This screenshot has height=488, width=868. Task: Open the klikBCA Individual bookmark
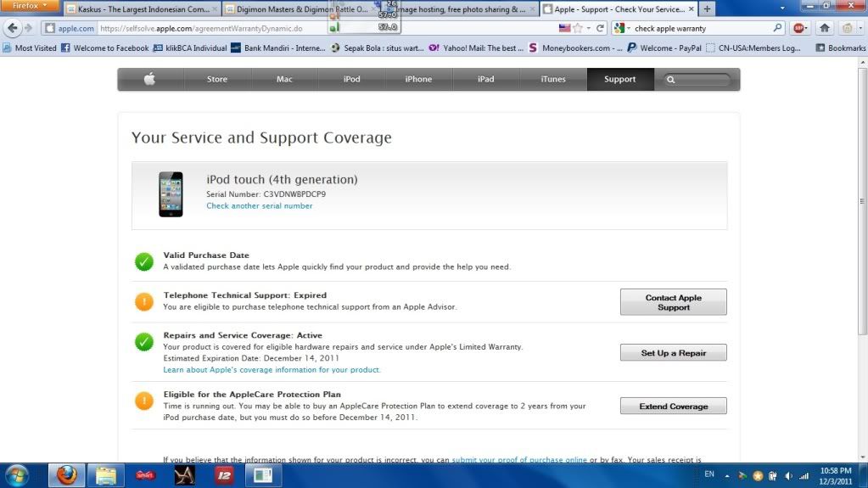tap(190, 48)
